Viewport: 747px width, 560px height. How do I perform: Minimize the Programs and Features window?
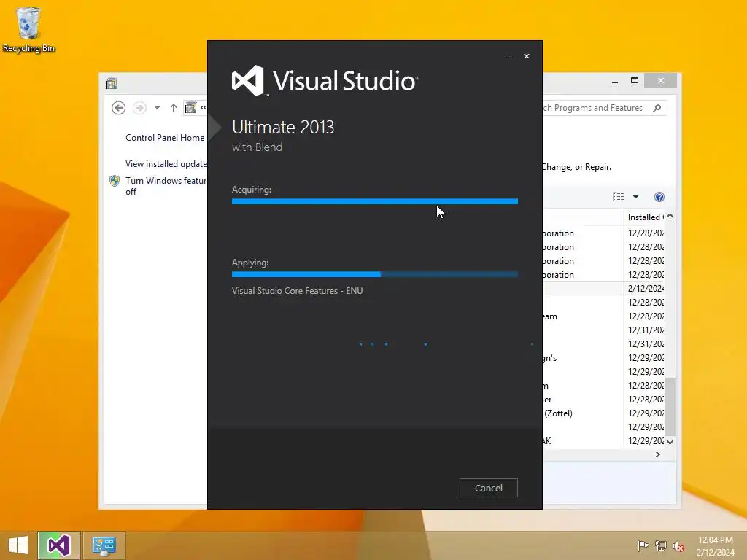click(615, 81)
